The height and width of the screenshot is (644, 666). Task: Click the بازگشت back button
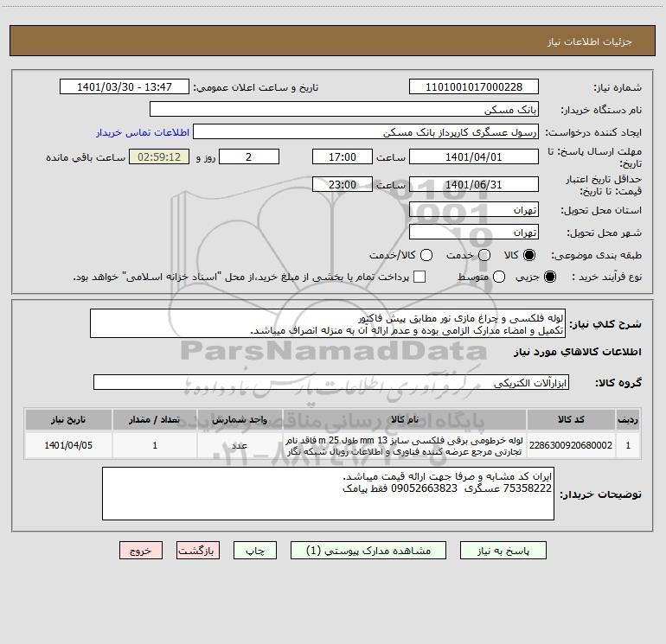[x=198, y=551]
